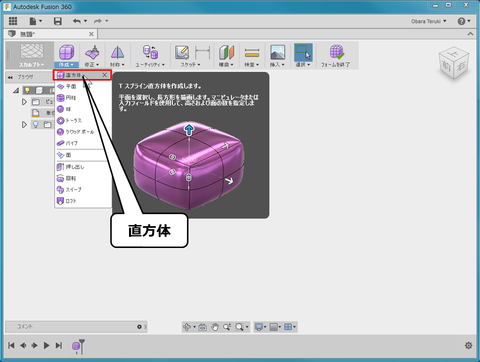The width and height of the screenshot is (480, 362).
Task: Open the Obara Teruki account menu
Action: pos(428,21)
